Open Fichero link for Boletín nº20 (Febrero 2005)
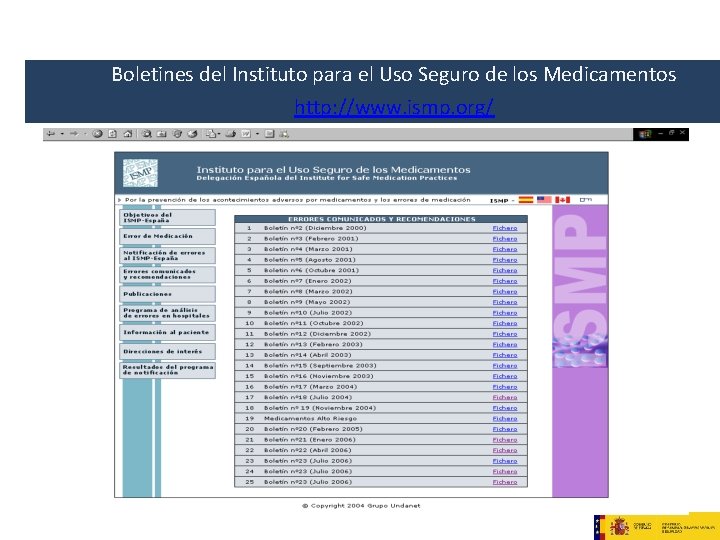 [505, 429]
